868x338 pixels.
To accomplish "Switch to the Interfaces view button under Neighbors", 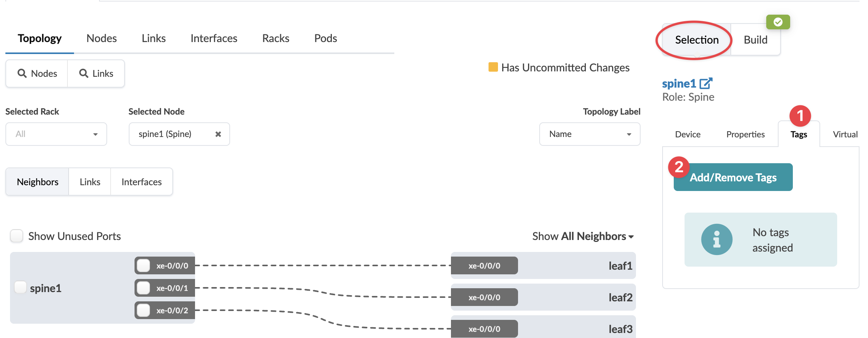I will 141,182.
